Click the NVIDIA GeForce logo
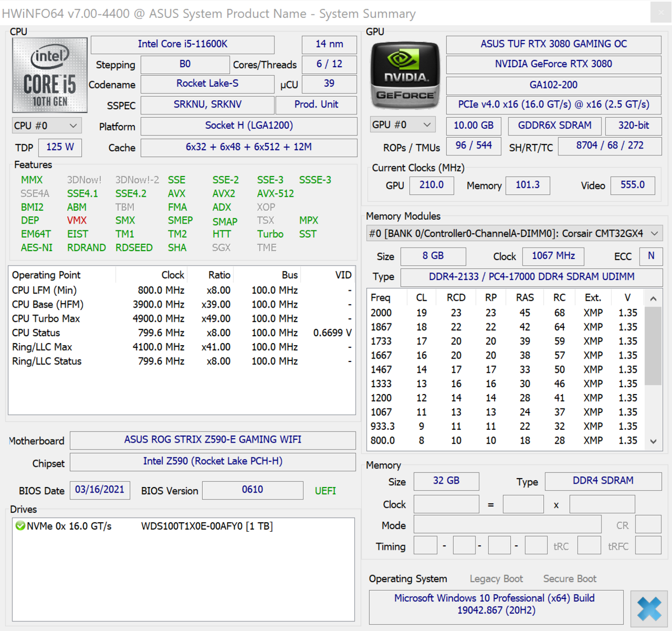This screenshot has height=631, width=672. (x=405, y=75)
